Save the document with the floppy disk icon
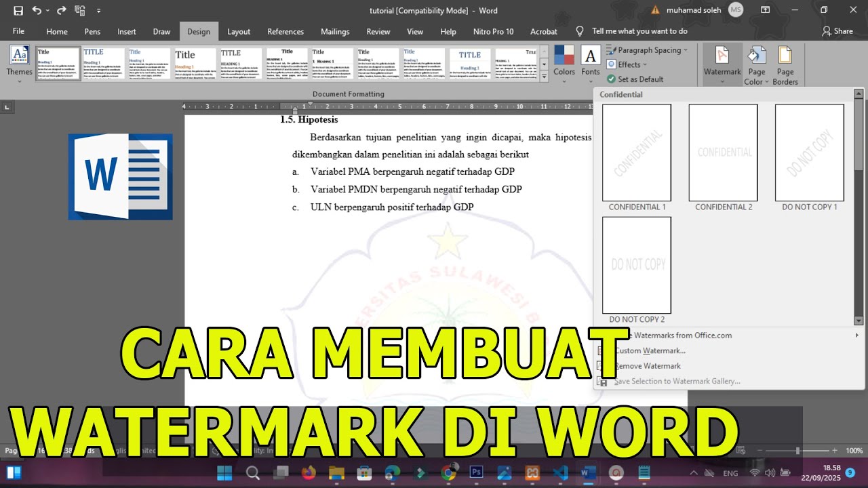This screenshot has width=868, height=488. [18, 10]
